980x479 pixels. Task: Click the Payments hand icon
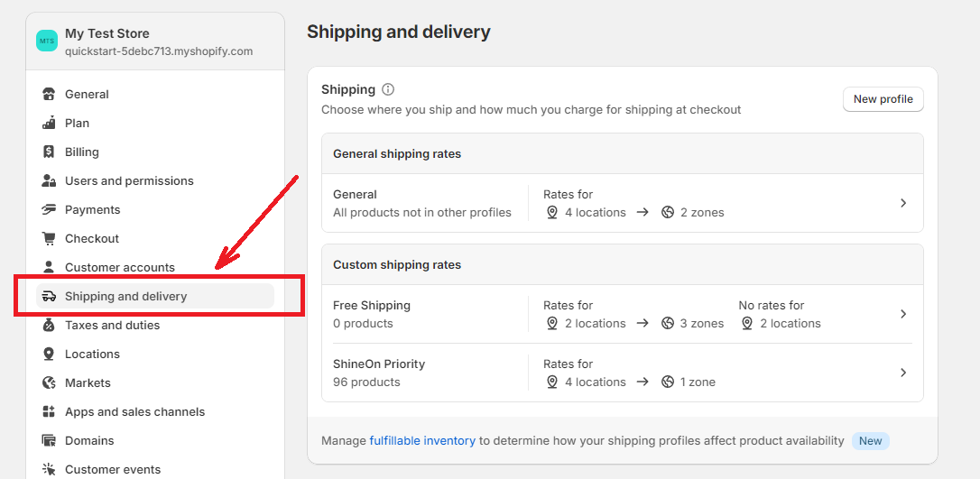[49, 210]
